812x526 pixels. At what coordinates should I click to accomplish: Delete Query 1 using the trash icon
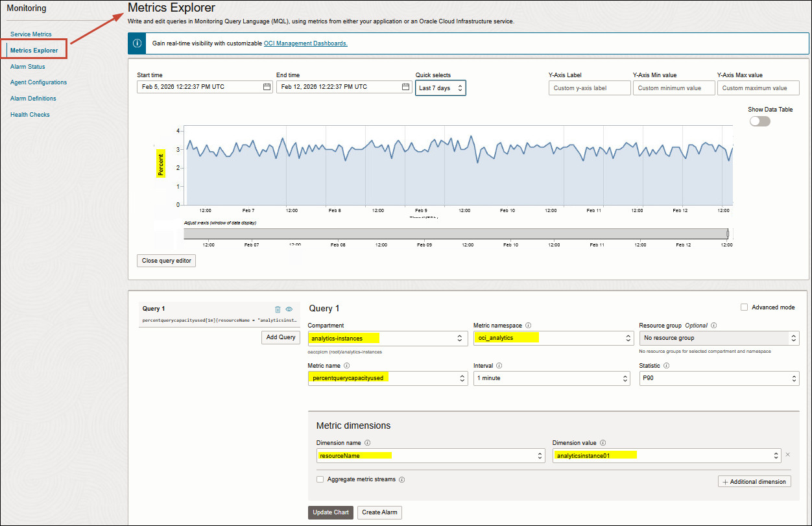[278, 309]
